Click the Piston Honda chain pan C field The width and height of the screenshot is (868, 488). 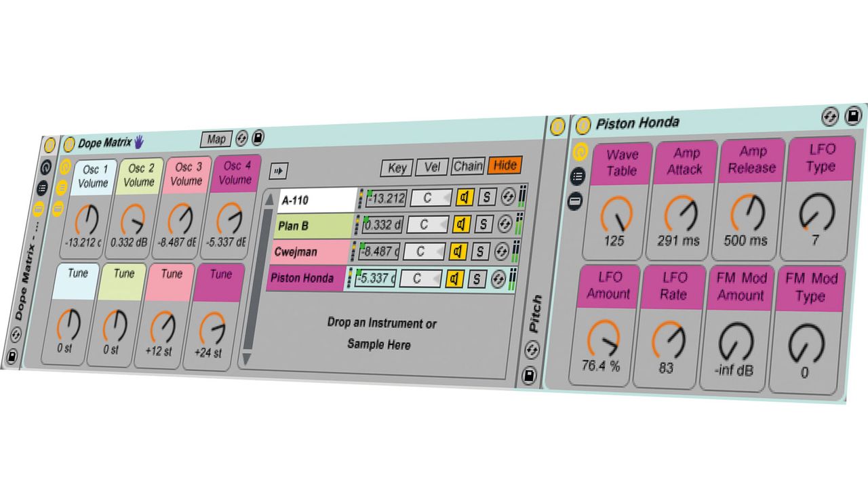coord(421,279)
